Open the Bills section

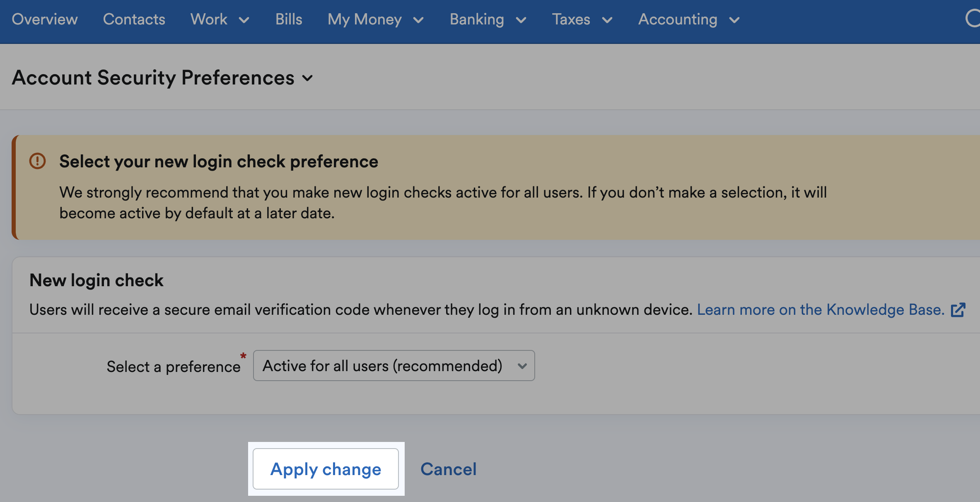pyautogui.click(x=289, y=19)
